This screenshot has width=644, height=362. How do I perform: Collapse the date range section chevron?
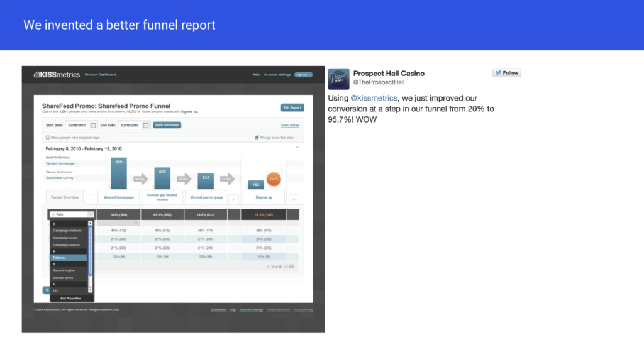pyautogui.click(x=297, y=147)
